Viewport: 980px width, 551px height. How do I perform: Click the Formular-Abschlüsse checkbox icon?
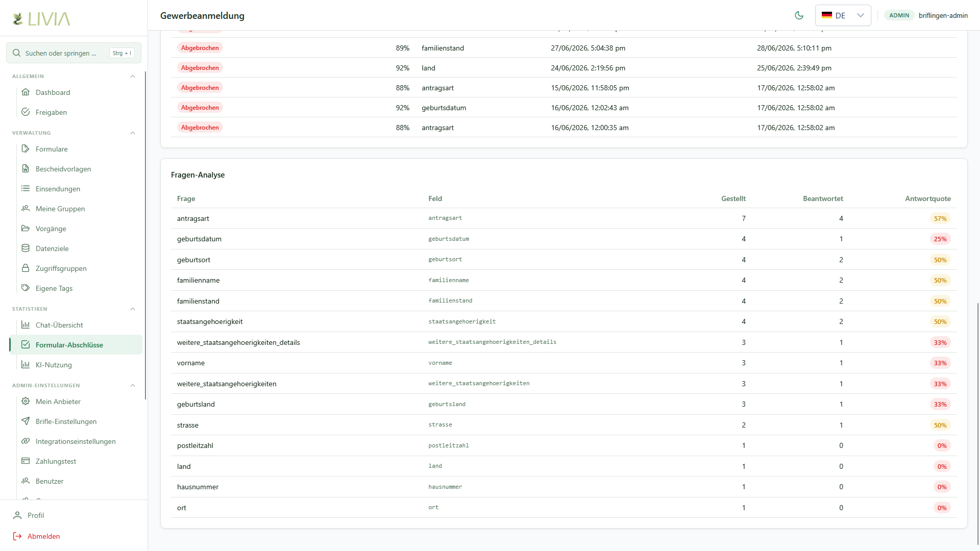[x=26, y=345]
